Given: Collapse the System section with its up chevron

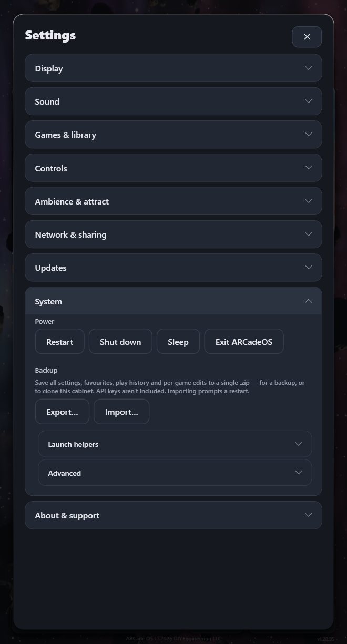Looking at the screenshot, I should (x=309, y=301).
